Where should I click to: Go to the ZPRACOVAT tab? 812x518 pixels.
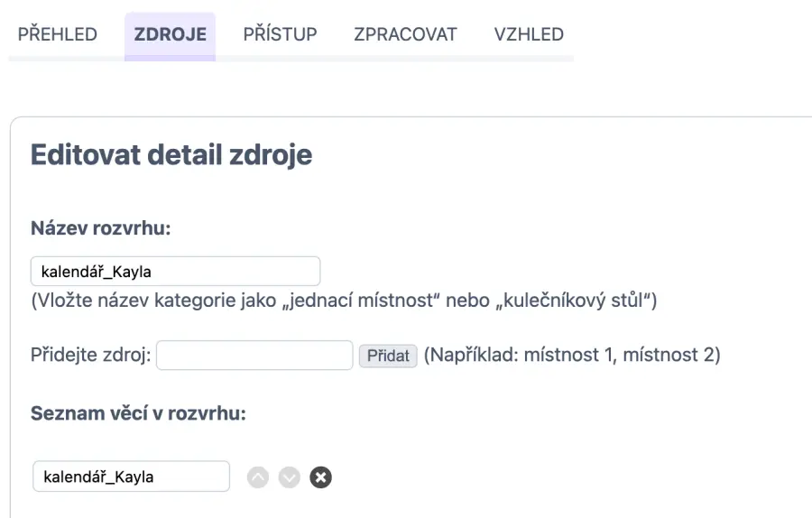[x=405, y=34]
